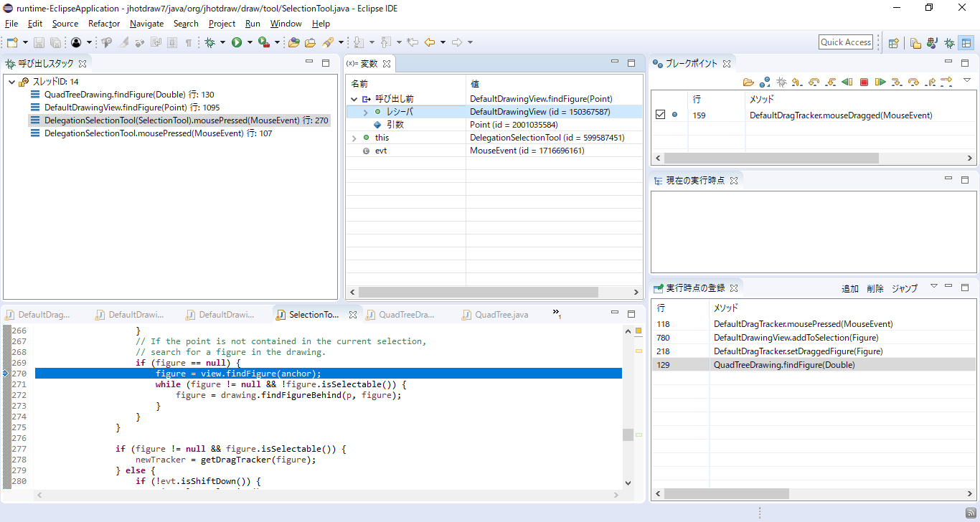Click the highlighted rightmost perspective icon
The width and height of the screenshot is (980, 522).
pyautogui.click(x=966, y=42)
